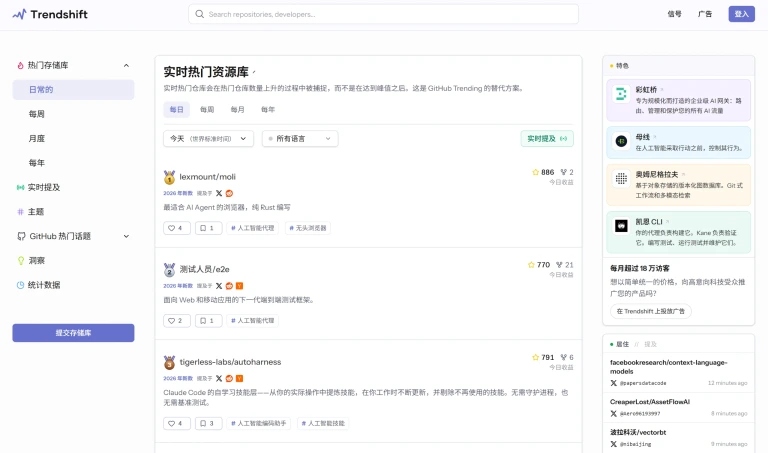This screenshot has width=768, height=453.
Task: Open the 广告 header link
Action: pos(705,14)
